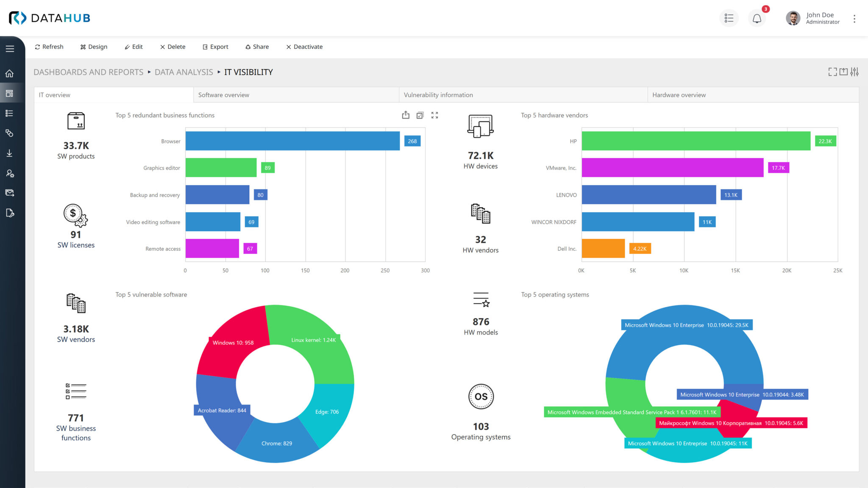This screenshot has width=868, height=488.
Task: Click Export in the toolbar
Action: tap(215, 47)
